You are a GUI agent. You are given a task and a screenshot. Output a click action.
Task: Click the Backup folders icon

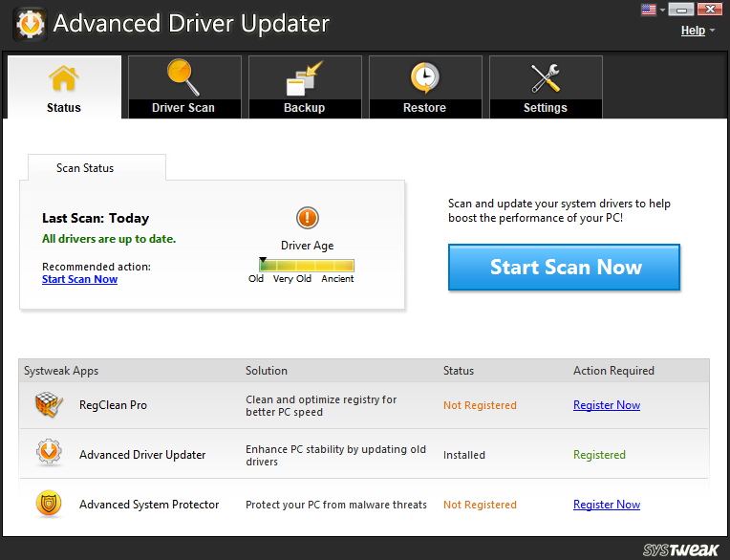(x=304, y=79)
